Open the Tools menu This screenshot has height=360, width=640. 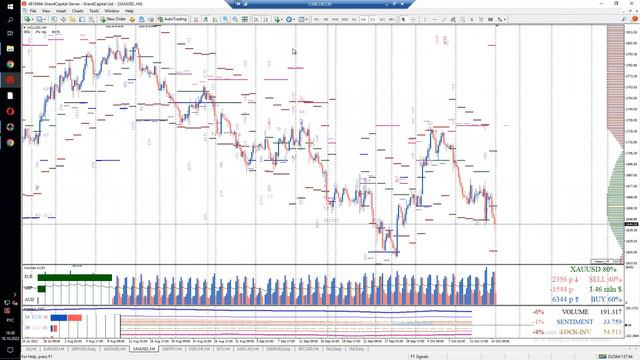94,11
